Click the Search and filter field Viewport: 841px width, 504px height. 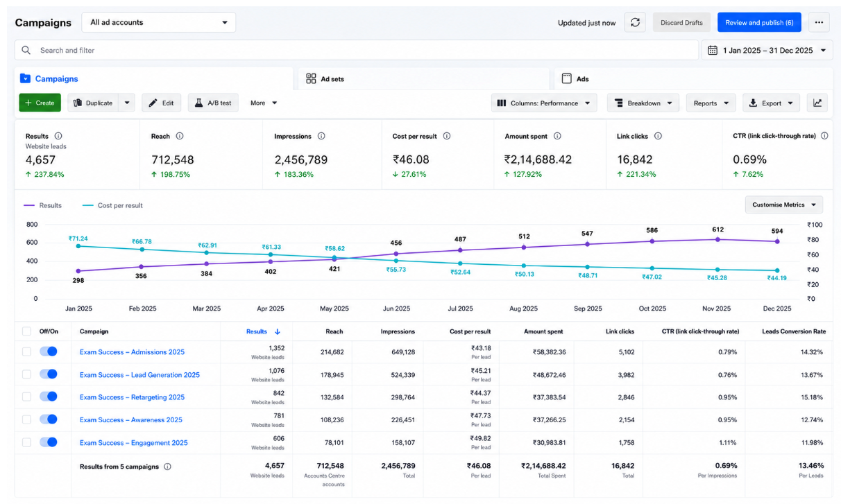click(357, 50)
